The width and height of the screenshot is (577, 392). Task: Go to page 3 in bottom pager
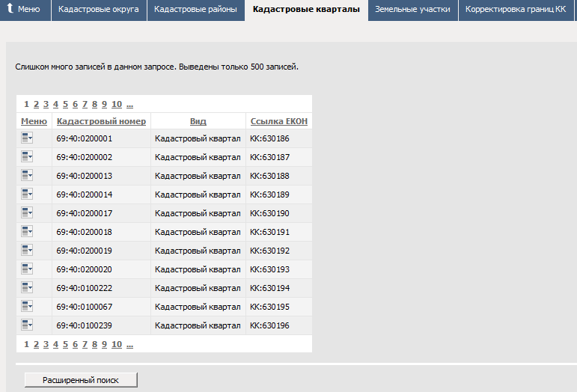click(46, 344)
